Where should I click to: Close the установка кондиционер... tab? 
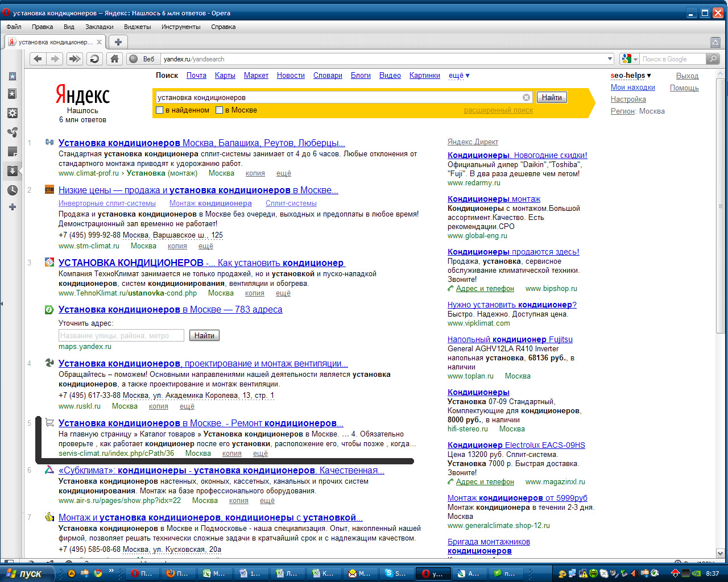click(99, 42)
